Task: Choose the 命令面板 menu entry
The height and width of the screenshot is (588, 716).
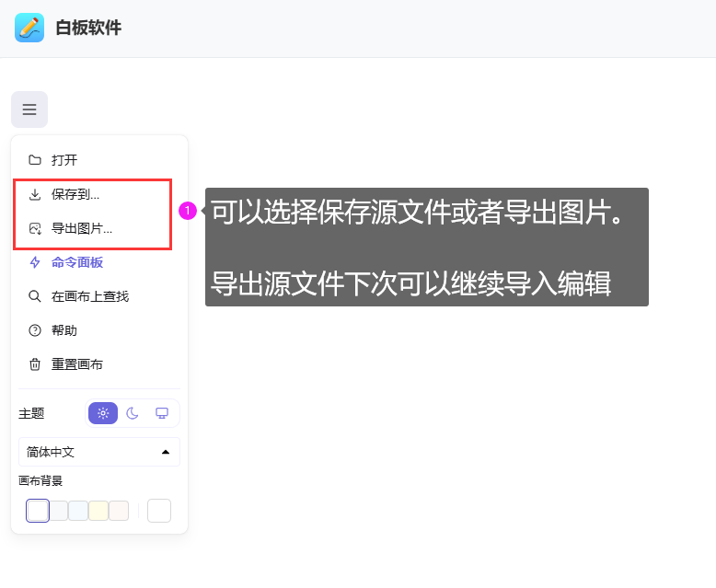Action: pos(77,262)
